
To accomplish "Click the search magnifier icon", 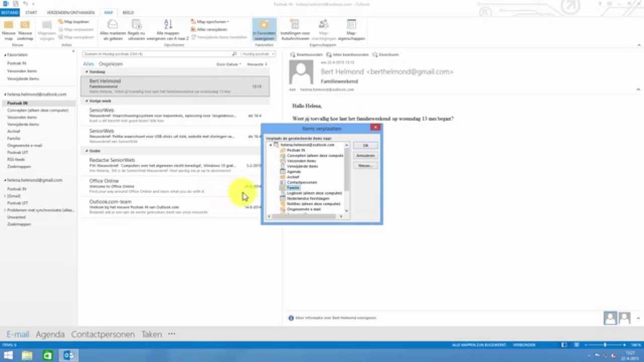I will 234,54.
